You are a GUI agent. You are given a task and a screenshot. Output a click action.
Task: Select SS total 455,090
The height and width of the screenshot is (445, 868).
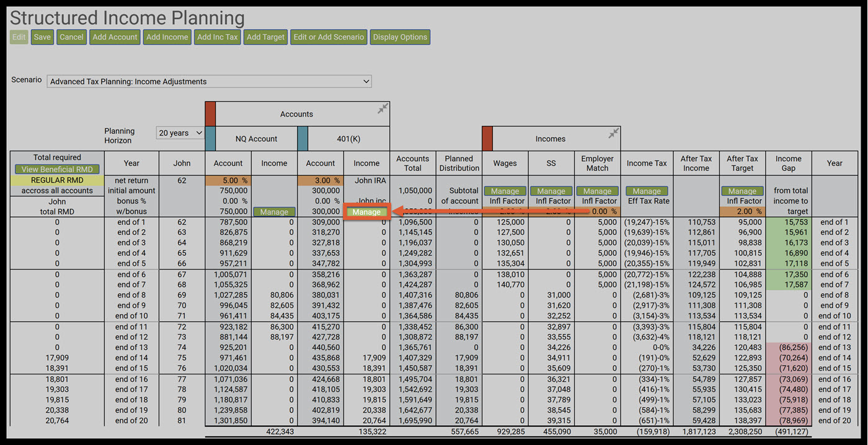[x=556, y=431]
